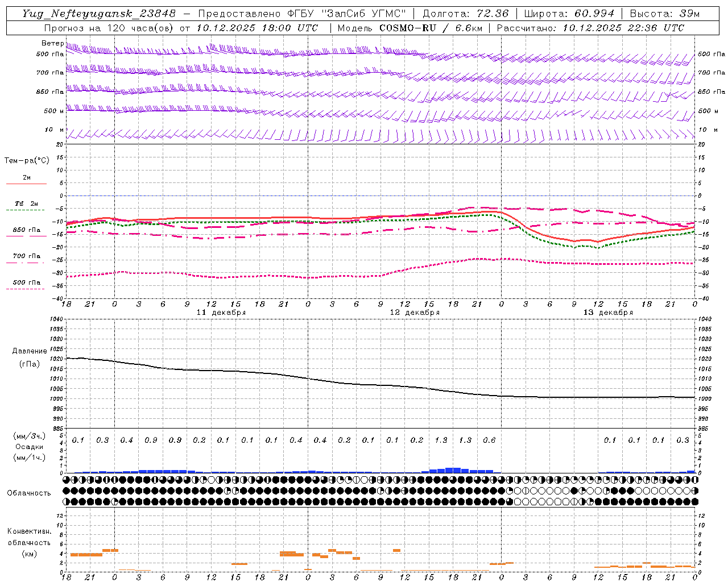728x582 pixels.
Task: Click the "Тем-ра(°C)" temperature axis label
Action: coord(27,161)
